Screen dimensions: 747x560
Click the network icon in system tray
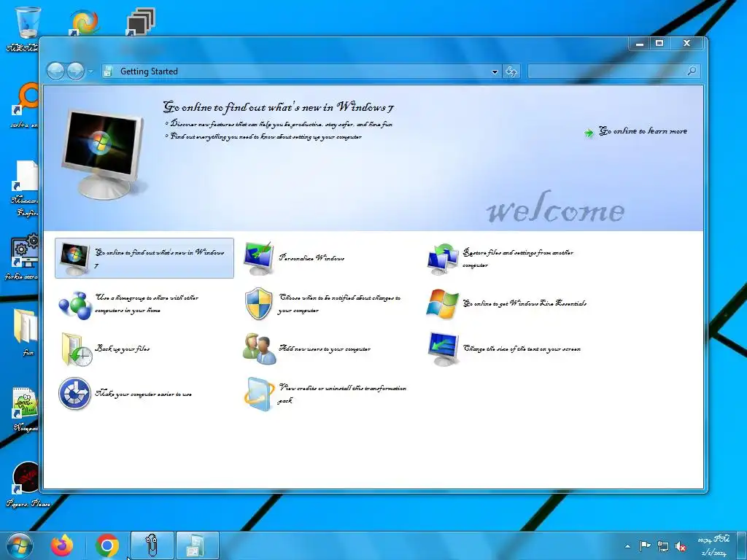click(662, 546)
